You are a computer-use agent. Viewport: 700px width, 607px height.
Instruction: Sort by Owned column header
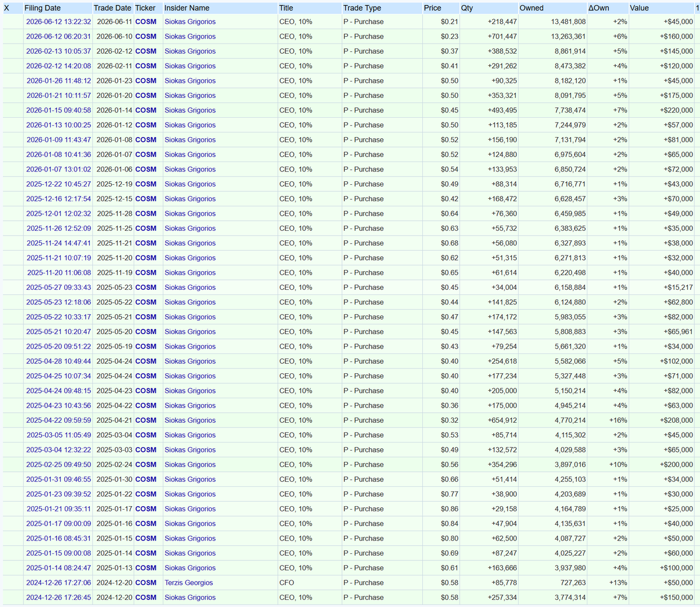coord(531,8)
